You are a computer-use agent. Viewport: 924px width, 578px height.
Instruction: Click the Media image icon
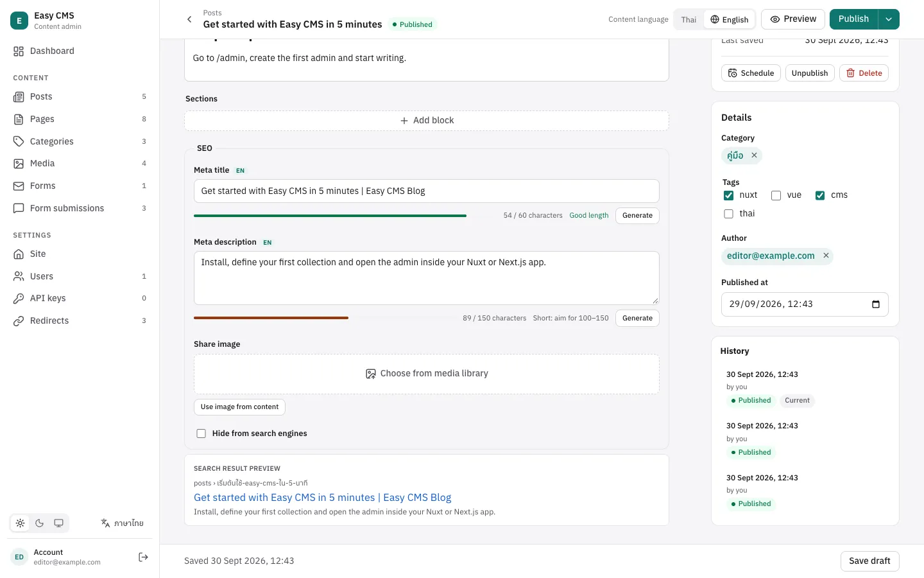(x=19, y=164)
